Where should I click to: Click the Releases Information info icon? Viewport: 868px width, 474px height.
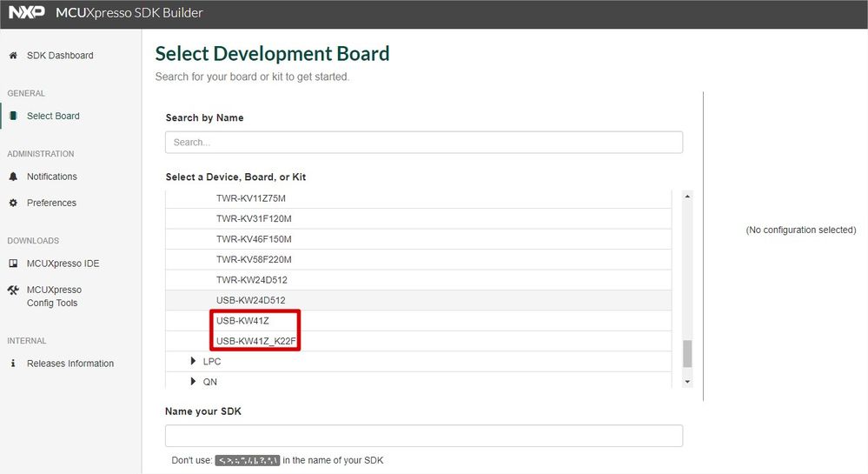(13, 364)
